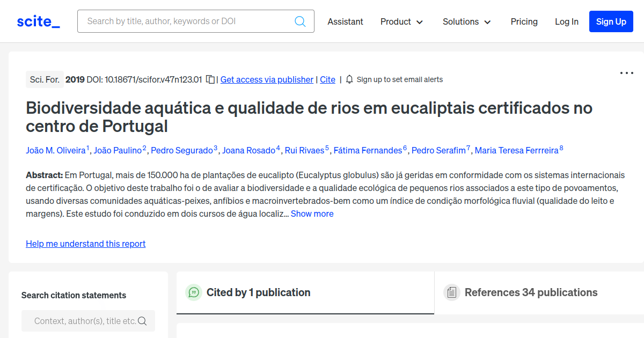The image size is (644, 338).
Task: Click the Cite link
Action: click(328, 79)
